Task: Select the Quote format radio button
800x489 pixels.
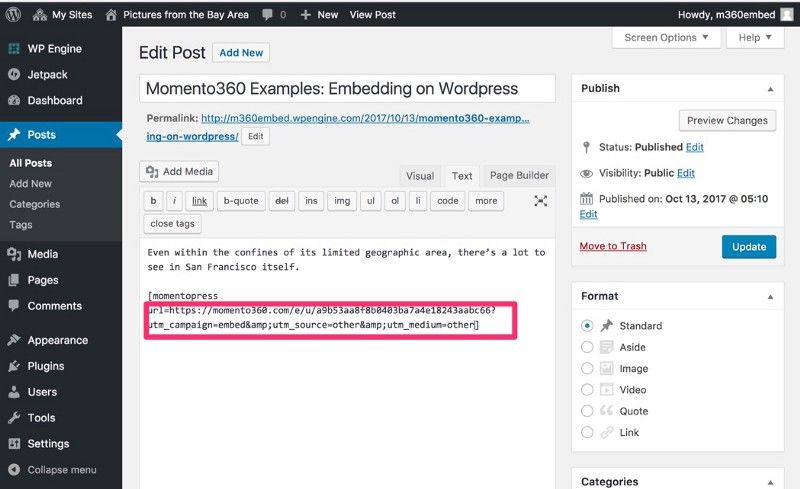Action: pos(587,411)
